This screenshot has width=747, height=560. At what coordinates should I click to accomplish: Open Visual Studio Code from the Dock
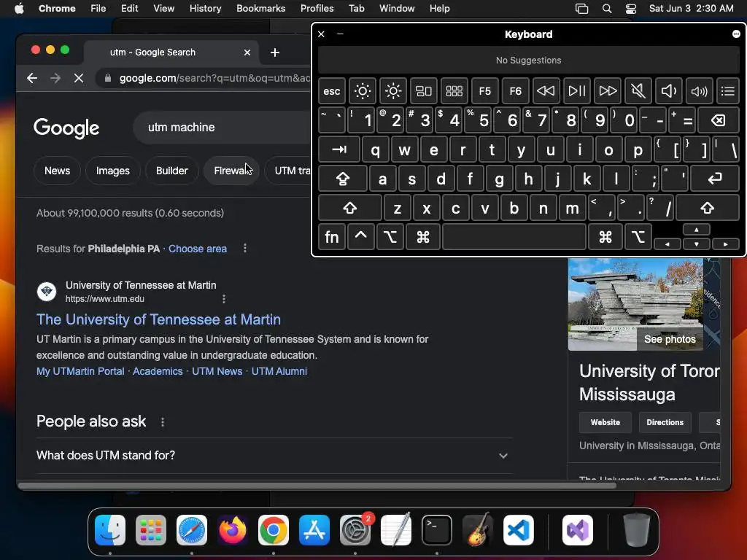pyautogui.click(x=519, y=529)
